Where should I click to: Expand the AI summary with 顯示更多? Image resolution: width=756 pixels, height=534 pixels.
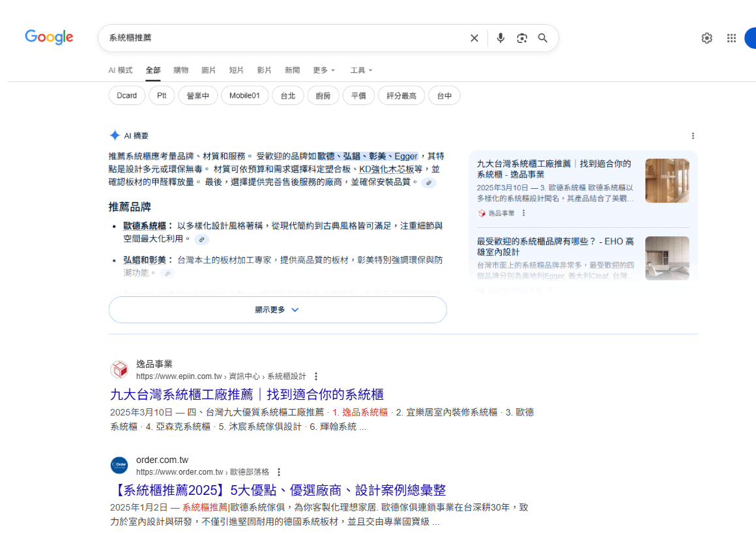[x=278, y=310]
